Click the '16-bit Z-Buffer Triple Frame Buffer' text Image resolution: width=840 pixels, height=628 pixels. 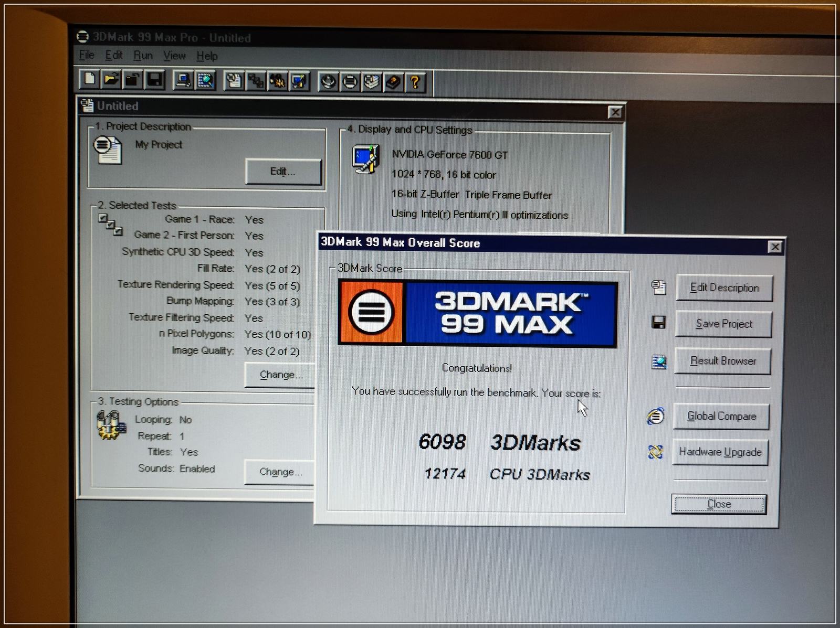471,195
